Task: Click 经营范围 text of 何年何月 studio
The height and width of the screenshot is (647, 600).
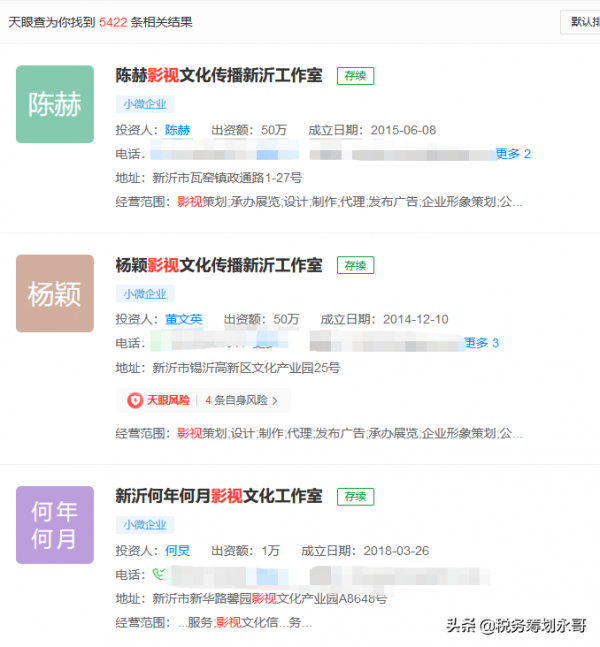Action: tap(245, 622)
